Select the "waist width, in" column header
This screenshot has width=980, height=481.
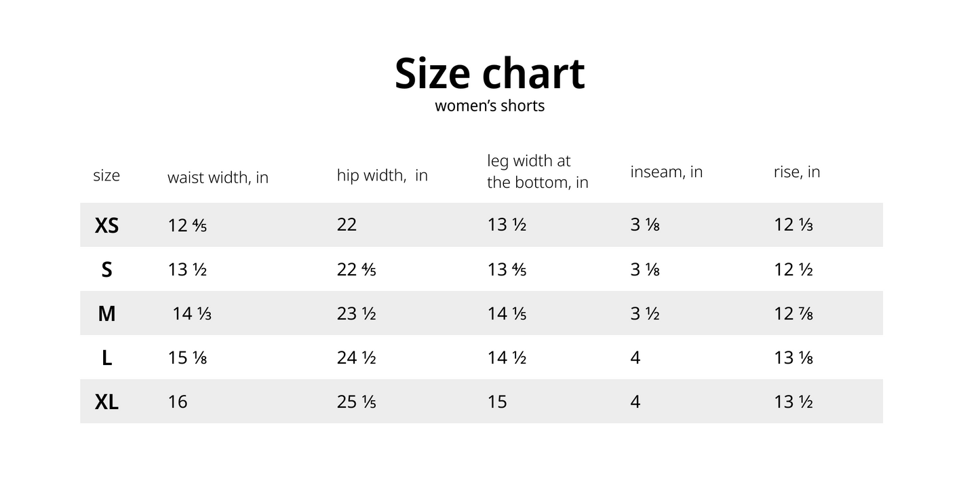[218, 178]
